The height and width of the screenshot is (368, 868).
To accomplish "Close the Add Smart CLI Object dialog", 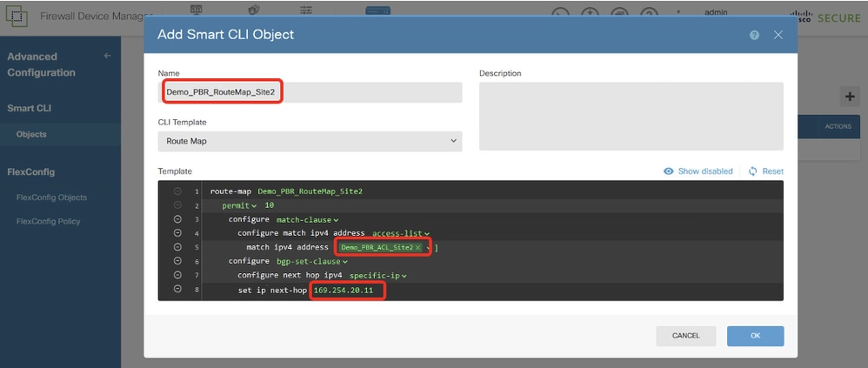I will 778,35.
